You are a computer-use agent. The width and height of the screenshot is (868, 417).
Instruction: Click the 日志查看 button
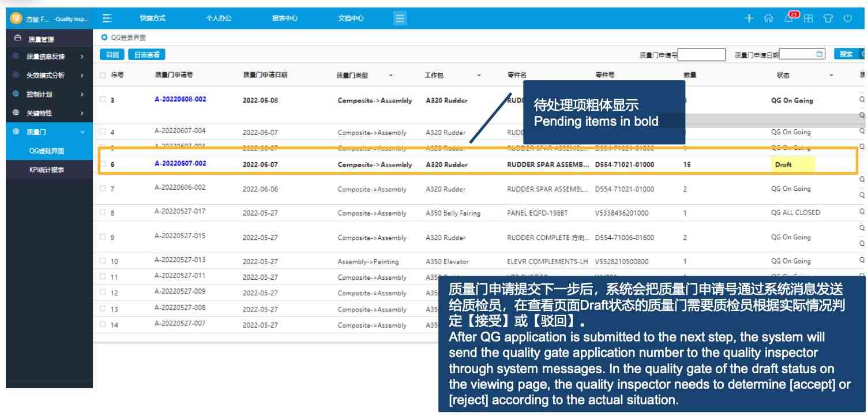click(146, 55)
